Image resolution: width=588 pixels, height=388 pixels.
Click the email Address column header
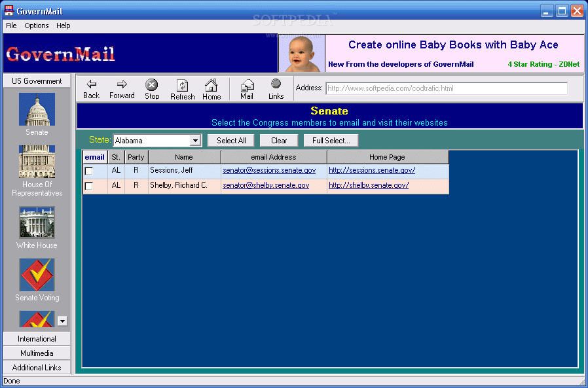coord(274,157)
